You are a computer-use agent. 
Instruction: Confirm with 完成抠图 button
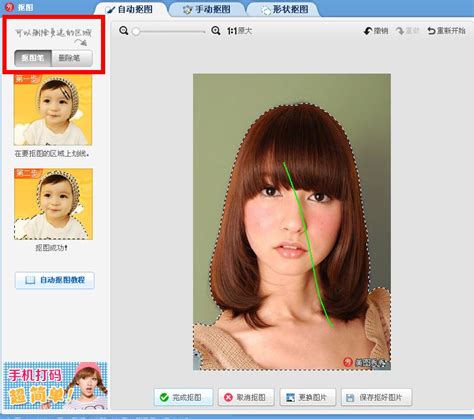tap(183, 397)
